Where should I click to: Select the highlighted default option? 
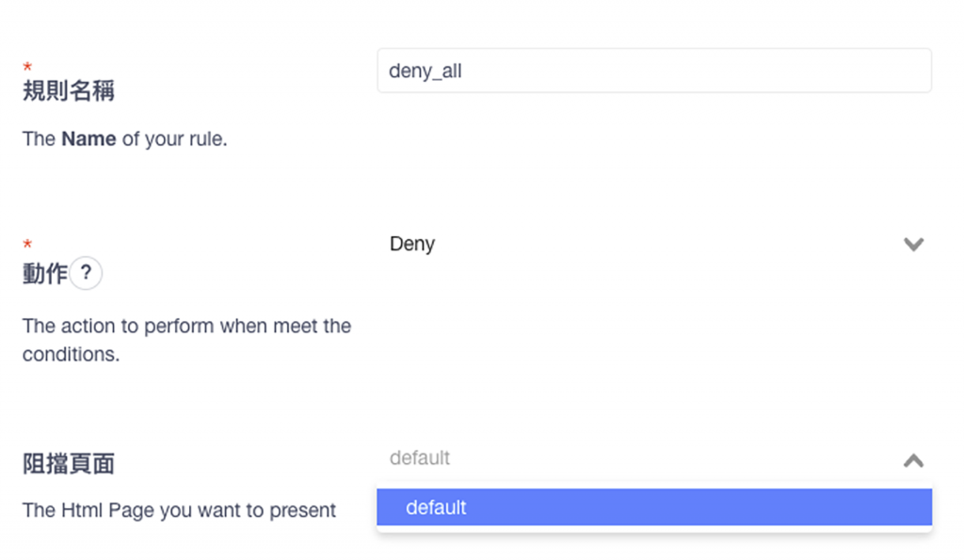[436, 507]
